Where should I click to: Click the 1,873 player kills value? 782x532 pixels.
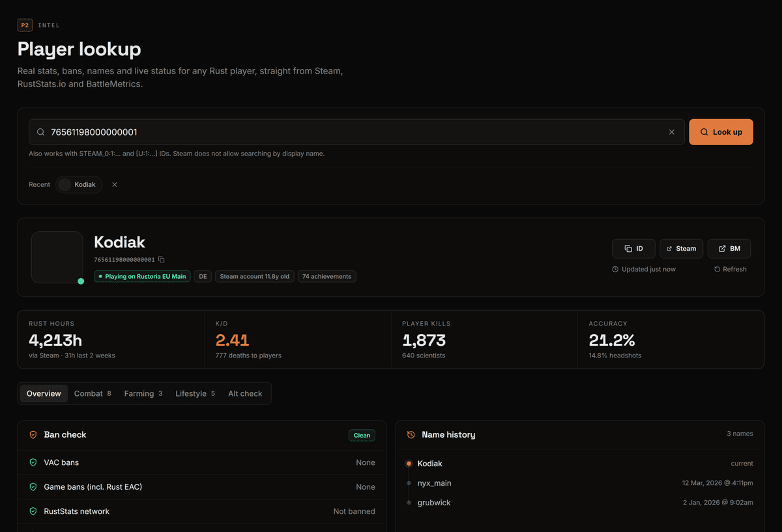(x=424, y=340)
